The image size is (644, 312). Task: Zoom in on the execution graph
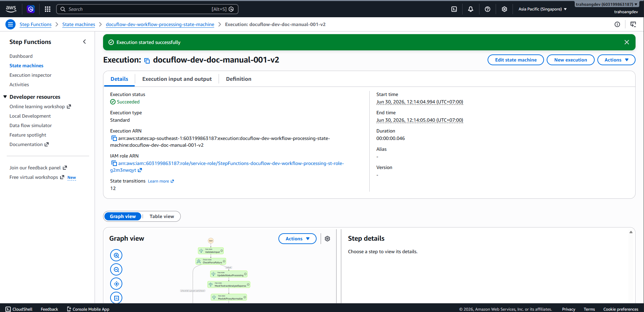tap(116, 255)
